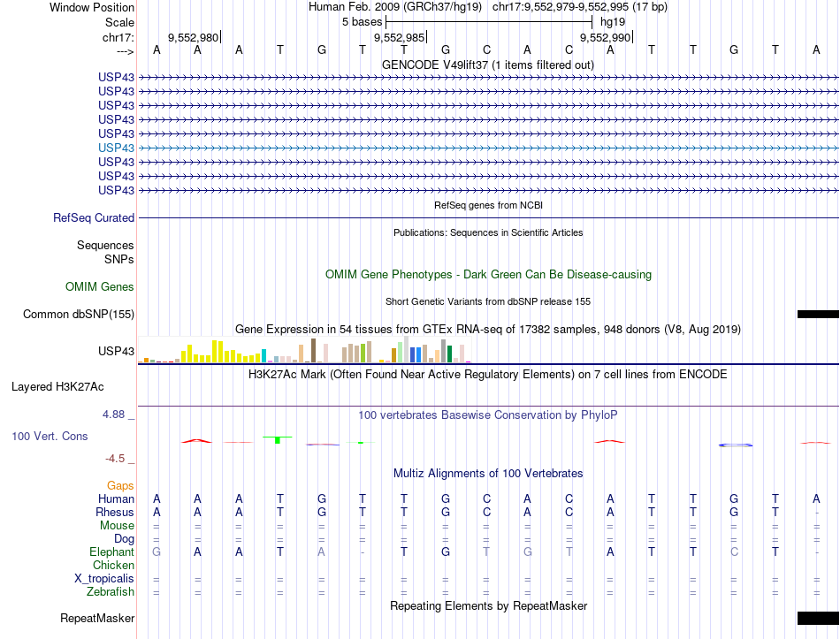Click the OMIM Genes track label
Viewport: 840px width, 639px height.
(99, 286)
